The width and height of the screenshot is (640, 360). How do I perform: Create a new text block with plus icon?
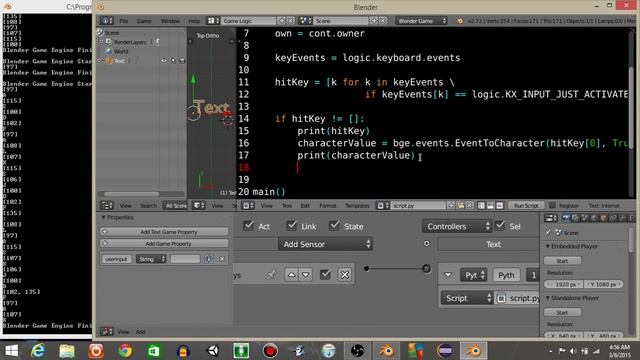(451, 206)
